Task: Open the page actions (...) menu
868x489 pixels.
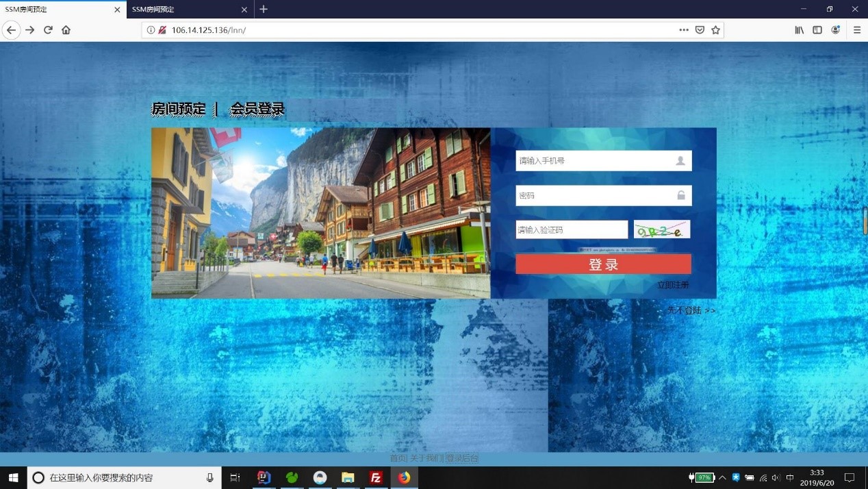Action: pyautogui.click(x=684, y=30)
